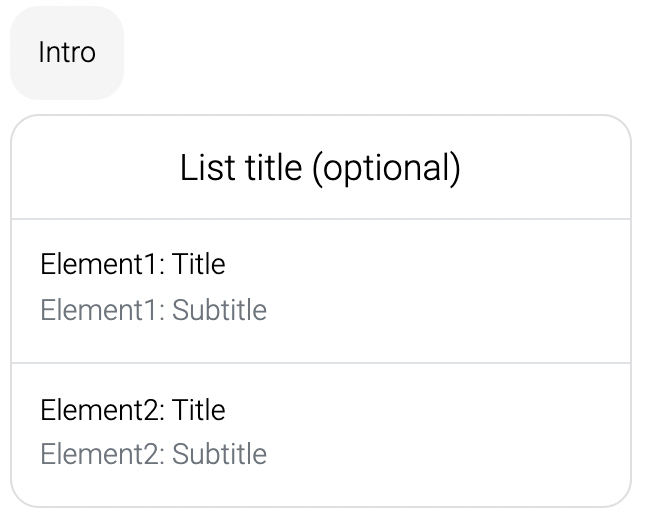646x520 pixels.
Task: Click "Element1:" label in the black title line
Action: tap(103, 264)
